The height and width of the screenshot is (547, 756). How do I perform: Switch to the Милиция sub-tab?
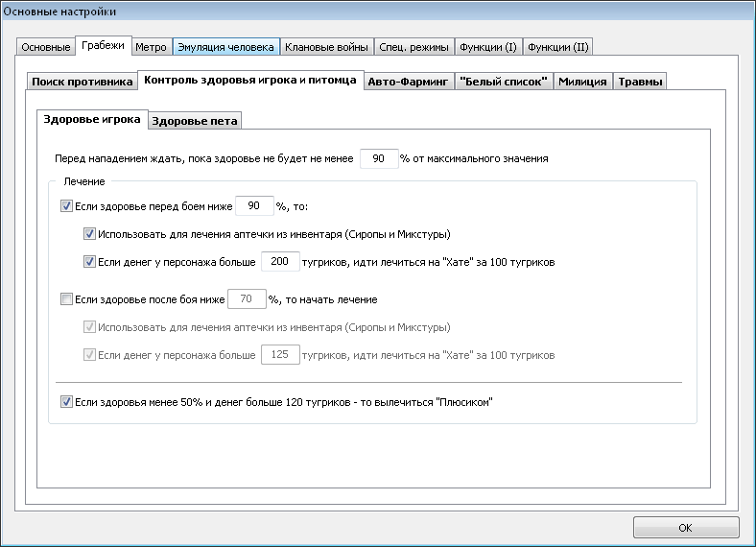pyautogui.click(x=582, y=82)
